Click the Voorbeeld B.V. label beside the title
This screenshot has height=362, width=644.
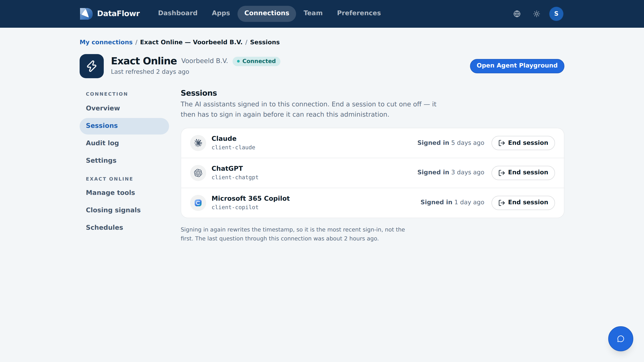tap(205, 61)
